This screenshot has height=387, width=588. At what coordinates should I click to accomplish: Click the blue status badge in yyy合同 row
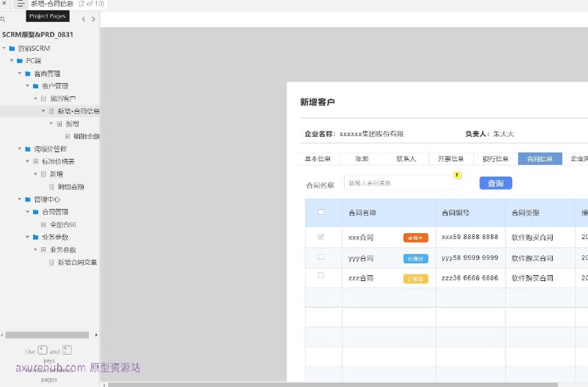click(415, 259)
